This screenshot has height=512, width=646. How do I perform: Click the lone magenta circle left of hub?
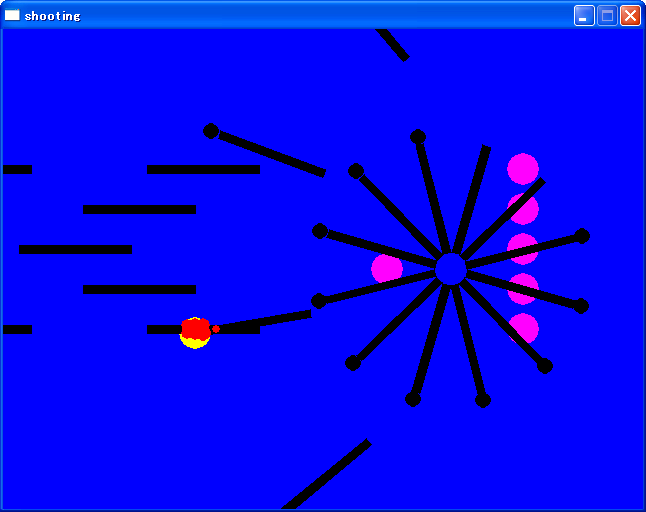tap(387, 269)
